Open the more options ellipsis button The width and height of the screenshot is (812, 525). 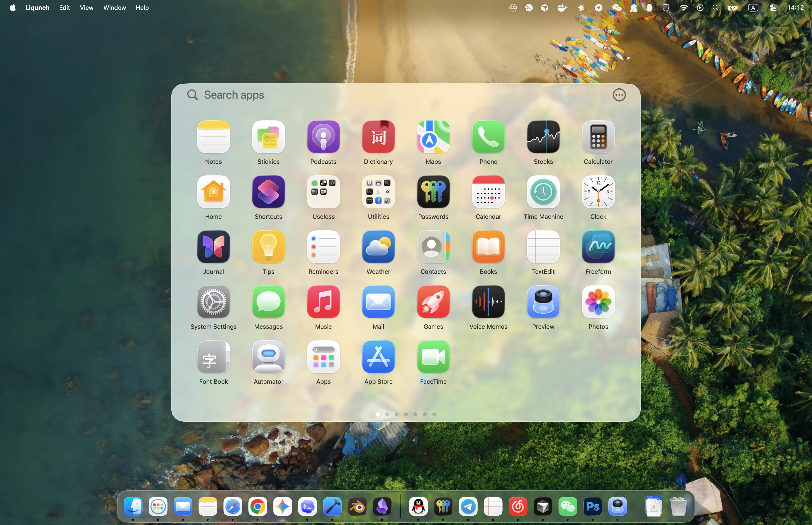point(619,95)
